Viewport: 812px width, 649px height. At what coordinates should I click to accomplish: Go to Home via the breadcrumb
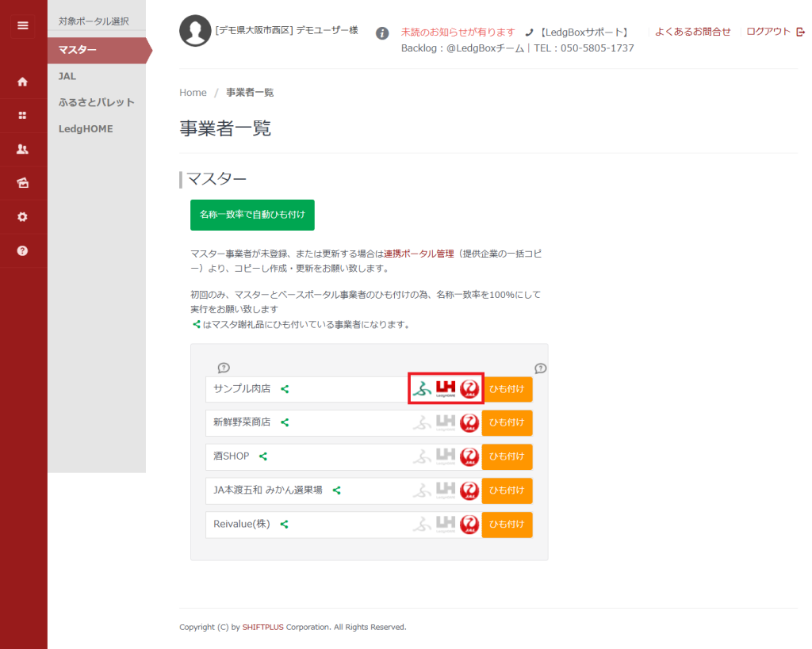pyautogui.click(x=193, y=93)
